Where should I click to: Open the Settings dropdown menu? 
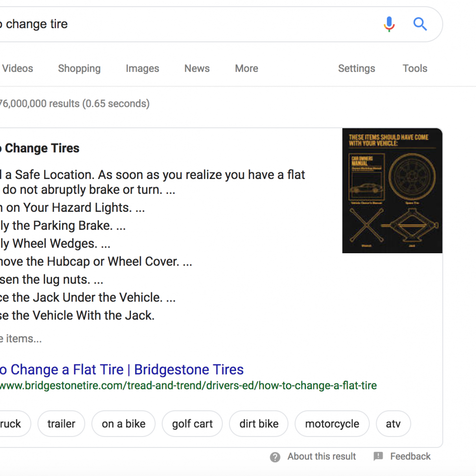(x=357, y=69)
